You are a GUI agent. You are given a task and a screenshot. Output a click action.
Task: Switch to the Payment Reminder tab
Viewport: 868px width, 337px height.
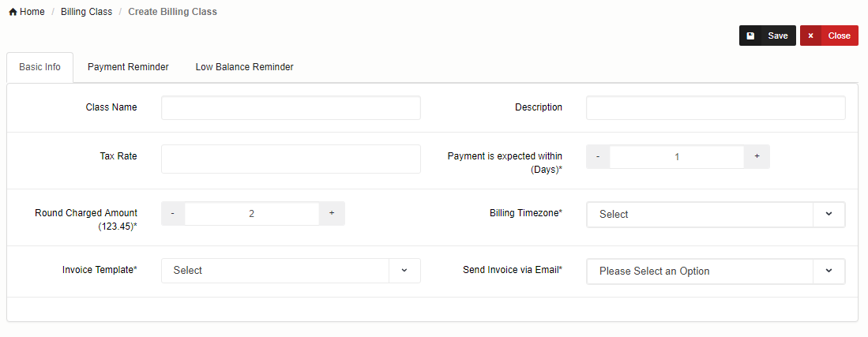(128, 67)
